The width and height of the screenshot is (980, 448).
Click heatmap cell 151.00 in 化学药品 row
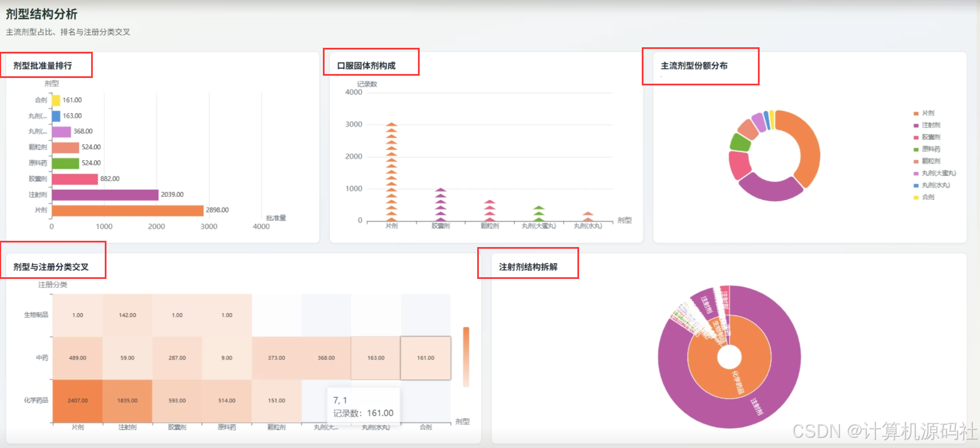tap(277, 401)
